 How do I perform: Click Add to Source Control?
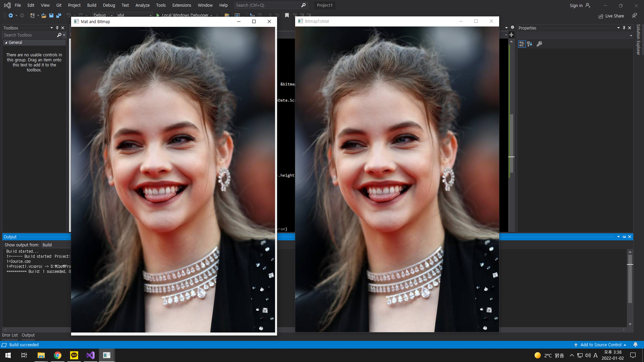[600, 345]
